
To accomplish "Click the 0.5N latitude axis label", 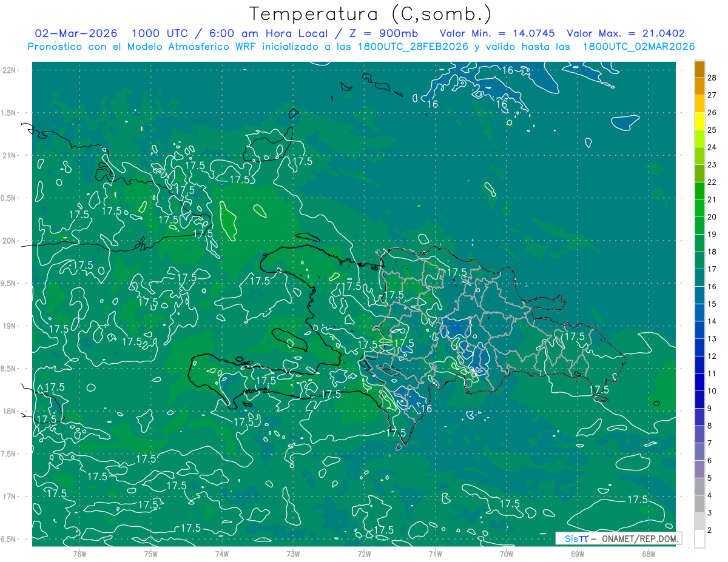I will click(x=9, y=198).
